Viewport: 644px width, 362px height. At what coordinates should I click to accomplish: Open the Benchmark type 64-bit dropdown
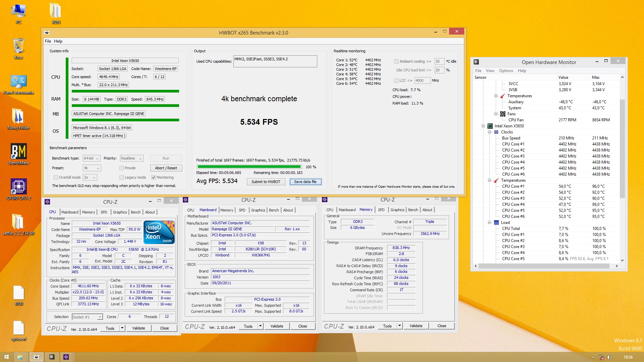pyautogui.click(x=92, y=158)
